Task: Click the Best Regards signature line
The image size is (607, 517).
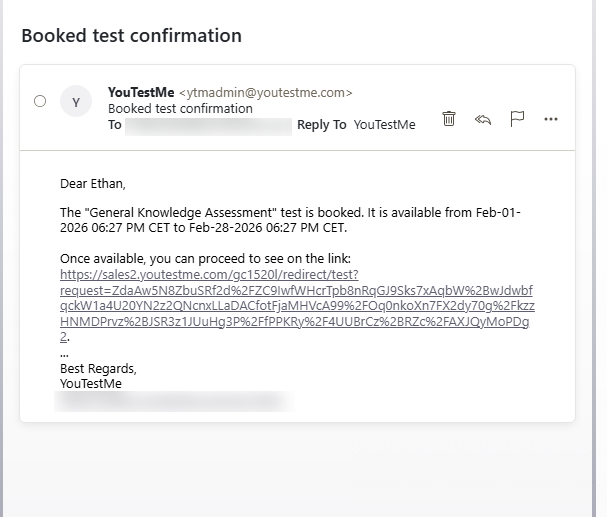Action: [x=98, y=368]
